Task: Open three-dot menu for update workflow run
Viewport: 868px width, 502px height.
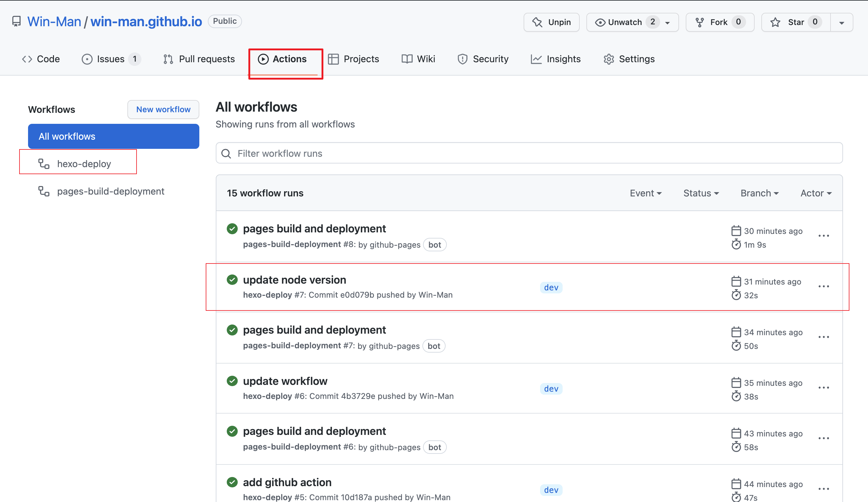Action: click(x=824, y=388)
